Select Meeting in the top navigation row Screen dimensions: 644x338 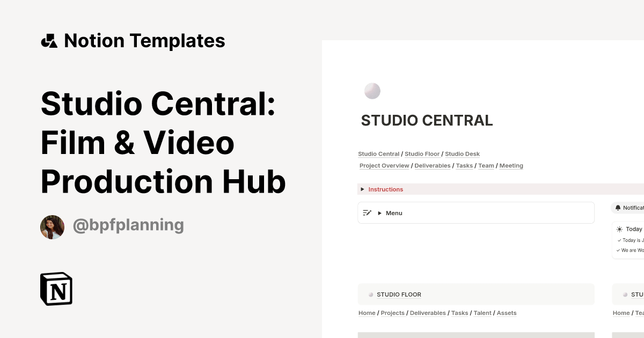pos(511,165)
